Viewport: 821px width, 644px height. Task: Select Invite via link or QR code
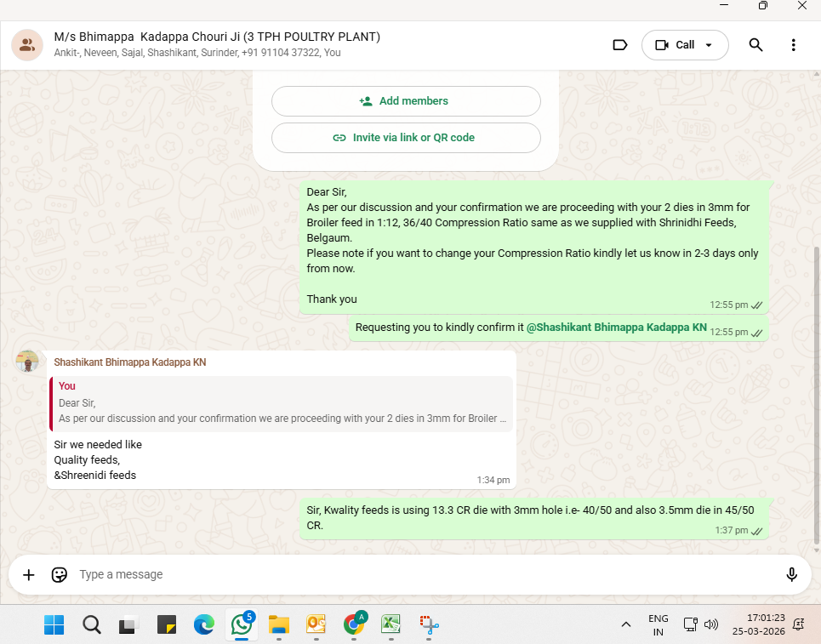point(406,138)
